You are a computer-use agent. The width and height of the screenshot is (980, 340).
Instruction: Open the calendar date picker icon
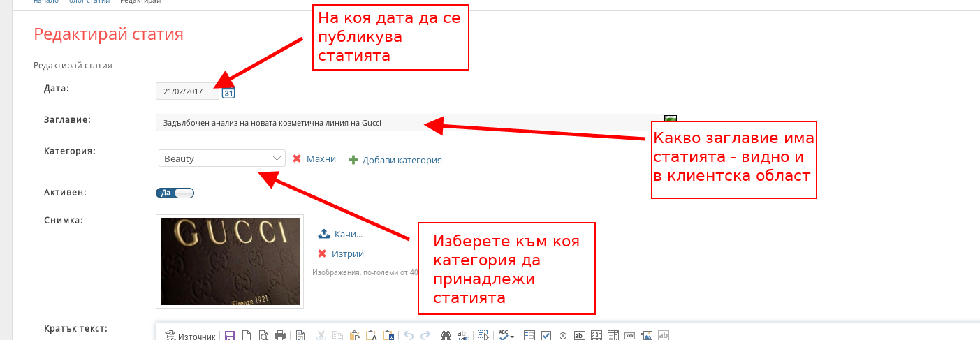coord(228,93)
